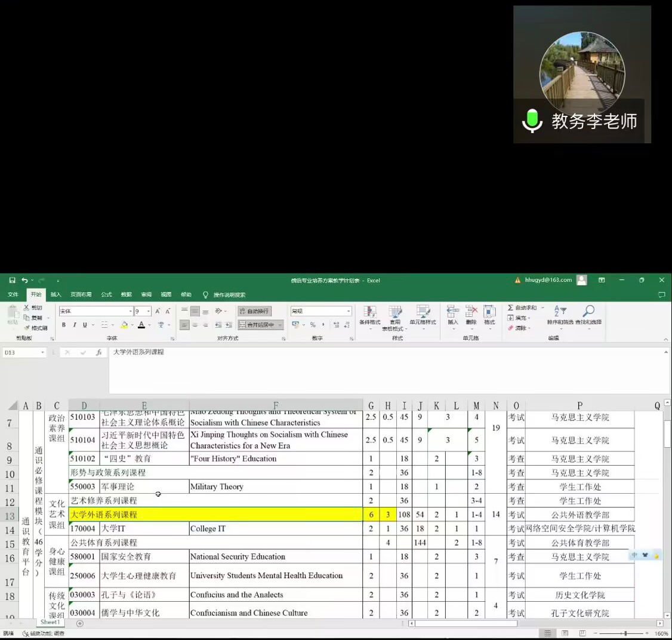The image size is (672, 640).
Task: Click the AutoSum (自动求和) button
Action: (x=522, y=307)
